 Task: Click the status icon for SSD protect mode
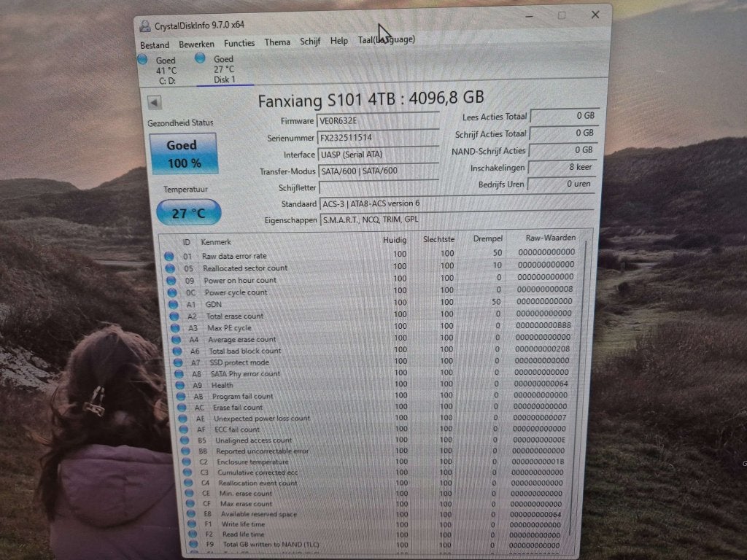pyautogui.click(x=178, y=362)
